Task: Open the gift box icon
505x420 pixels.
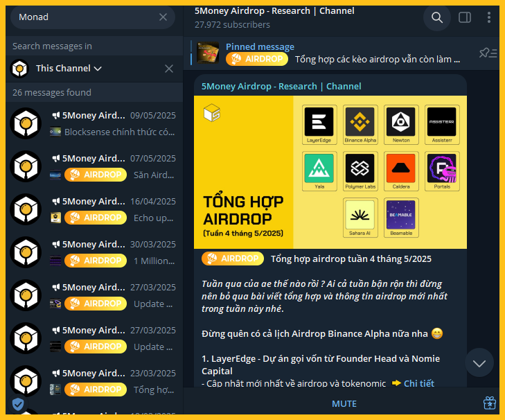Action: tap(489, 403)
